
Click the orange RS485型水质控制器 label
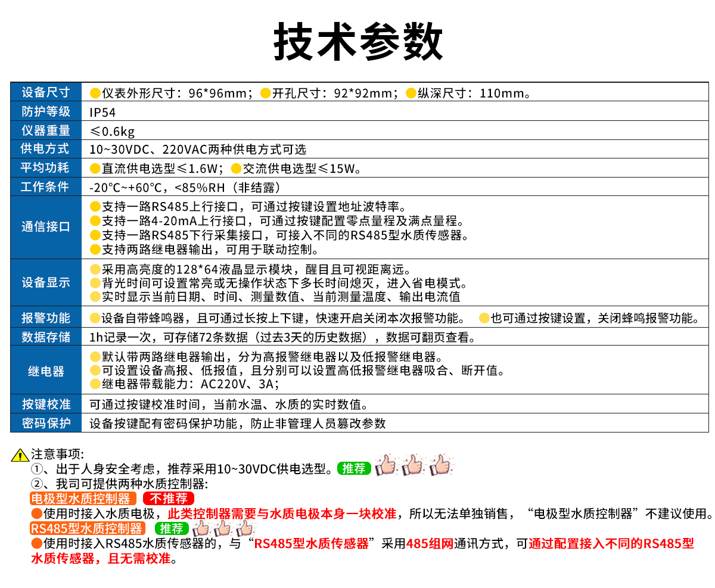[x=87, y=528]
